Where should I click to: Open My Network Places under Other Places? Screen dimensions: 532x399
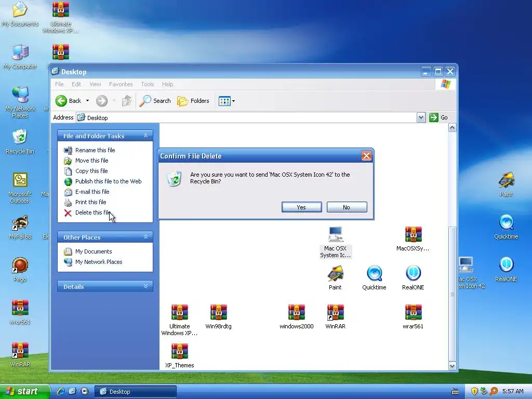click(x=99, y=262)
